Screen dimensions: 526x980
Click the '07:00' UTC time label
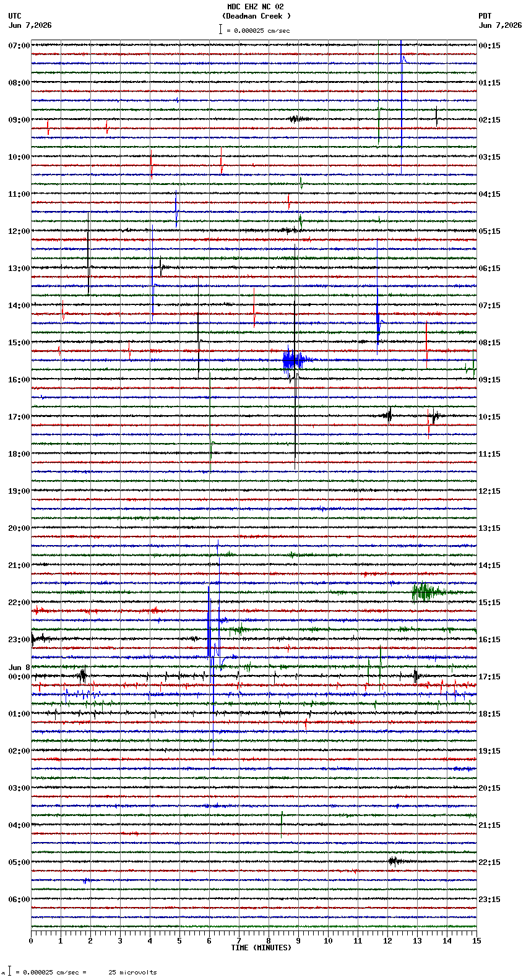coord(19,46)
